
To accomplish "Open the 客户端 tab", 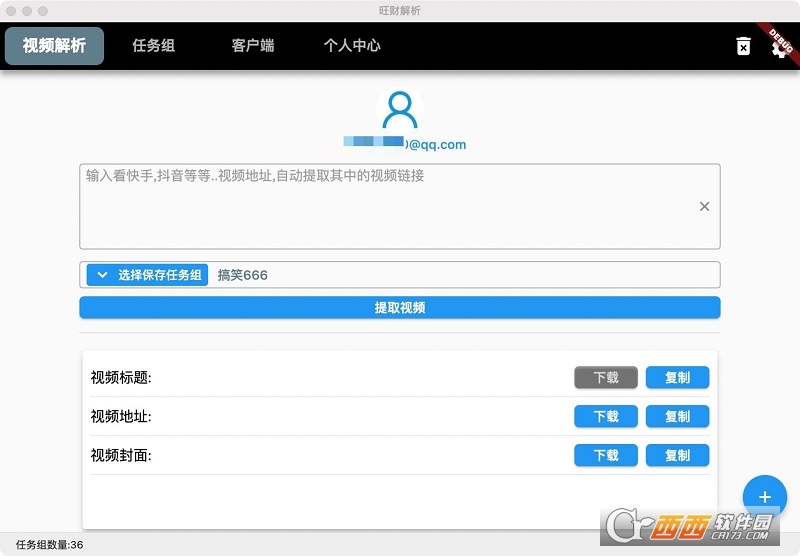I will point(253,46).
